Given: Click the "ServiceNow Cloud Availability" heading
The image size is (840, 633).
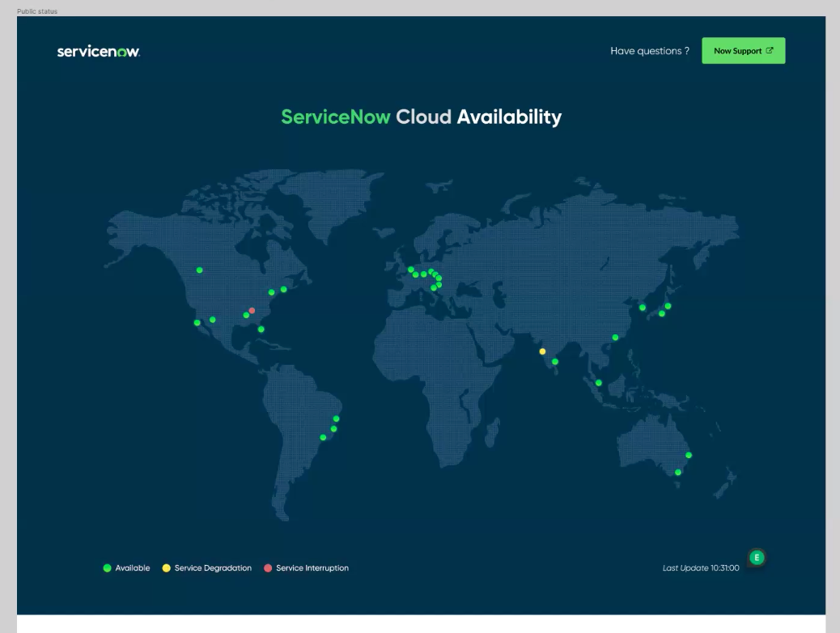Looking at the screenshot, I should pyautogui.click(x=421, y=117).
